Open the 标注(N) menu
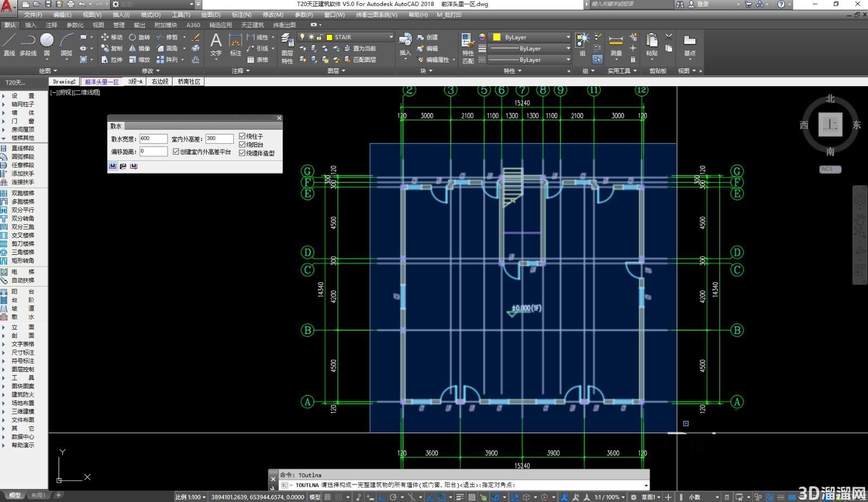The height and width of the screenshot is (502, 868). click(x=241, y=15)
